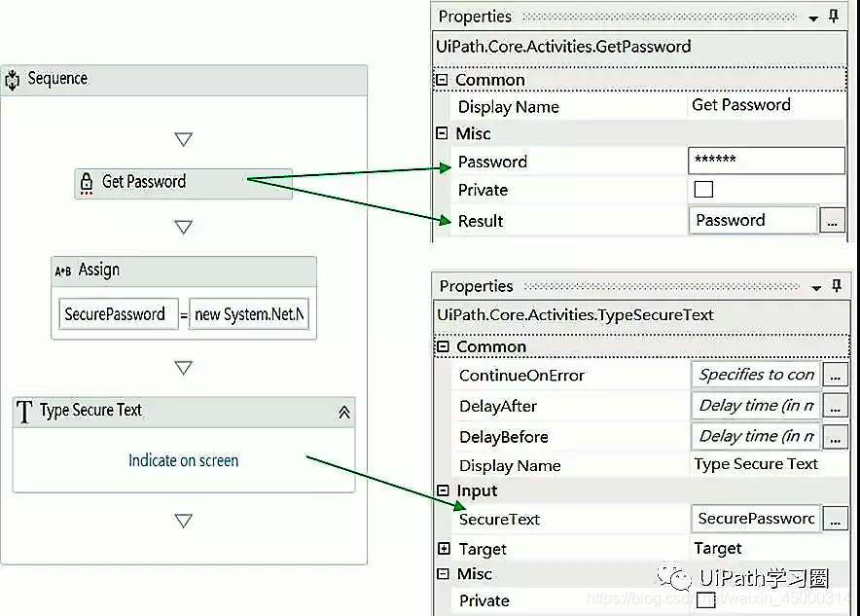Screen dimensions: 860x616
Task: Click the Sequence activity icon
Action: (12, 80)
